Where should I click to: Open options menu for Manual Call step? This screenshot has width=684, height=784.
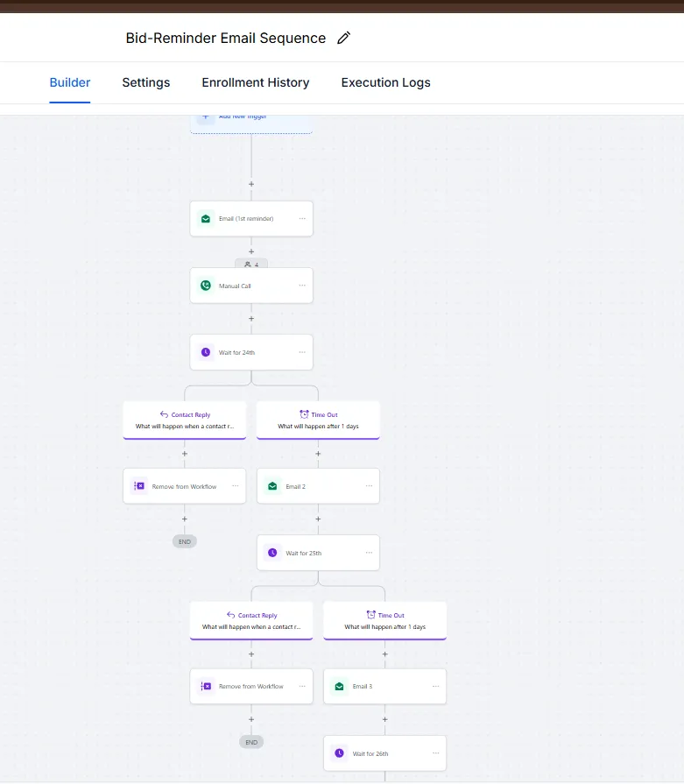pyautogui.click(x=302, y=286)
